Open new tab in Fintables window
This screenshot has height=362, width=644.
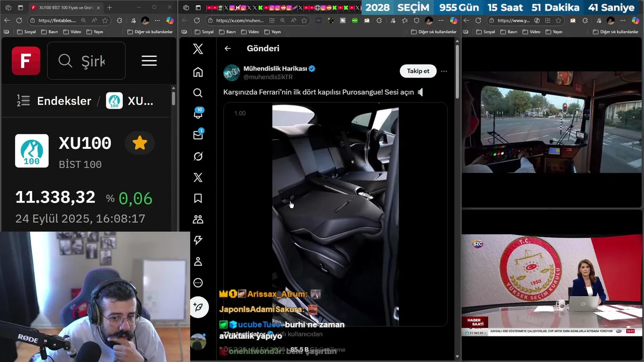[110, 8]
